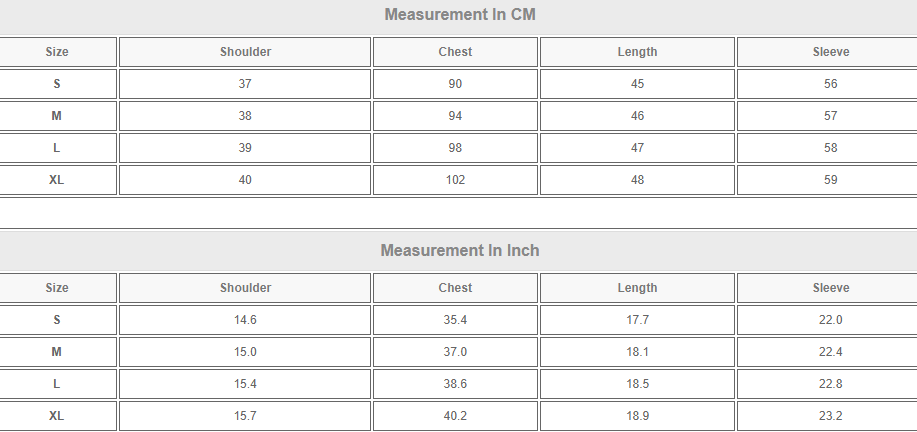This screenshot has width=917, height=432.
Task: Click the "Measurement In Inch" table title
Action: (x=459, y=250)
